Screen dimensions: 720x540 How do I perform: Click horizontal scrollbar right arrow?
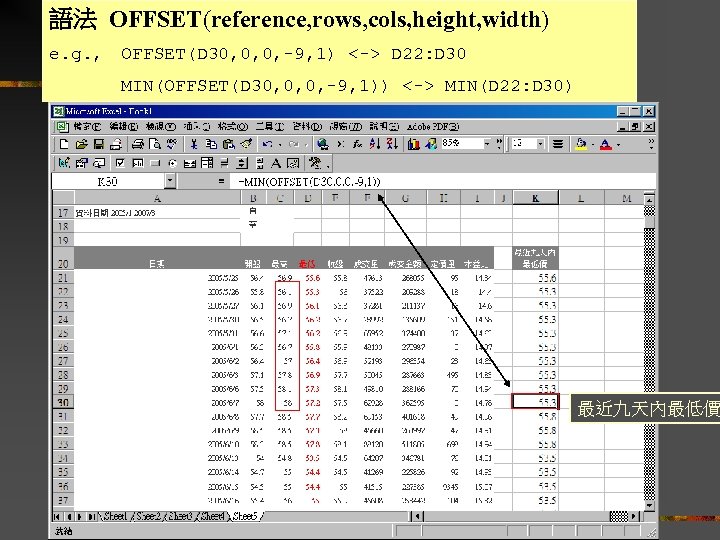coord(635,516)
